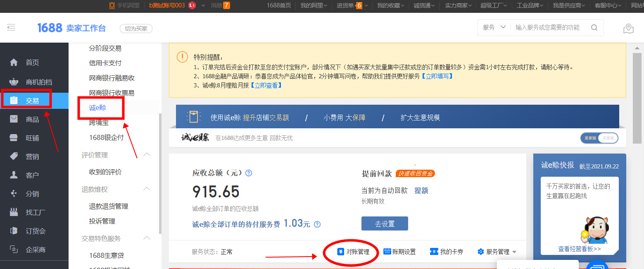Select 交易 in the left sidebar
644x269 pixels.
32,101
